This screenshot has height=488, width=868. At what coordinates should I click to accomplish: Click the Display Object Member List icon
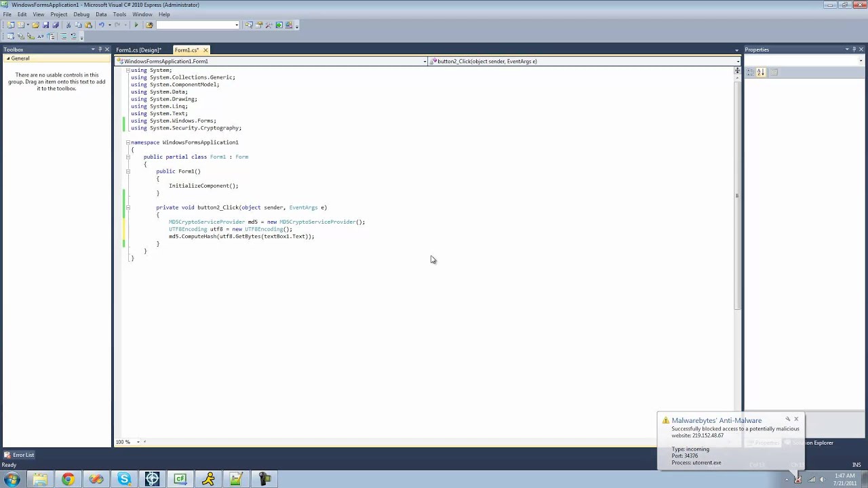point(10,36)
